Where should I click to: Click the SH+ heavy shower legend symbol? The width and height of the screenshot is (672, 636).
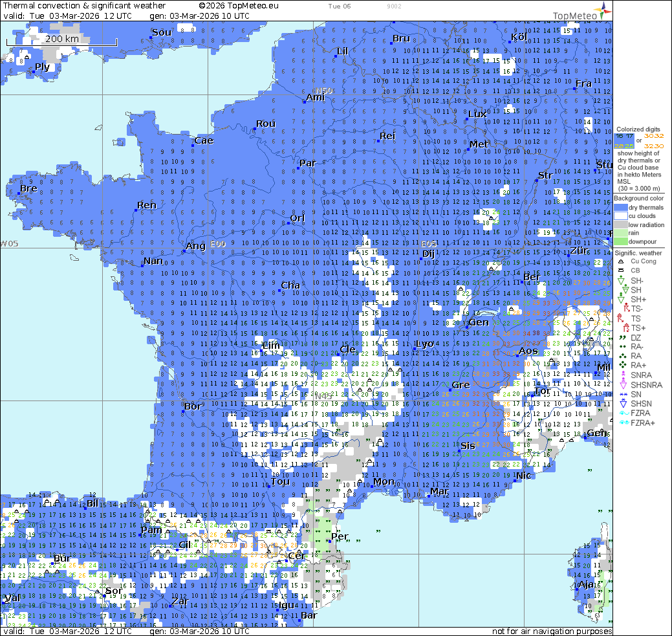click(x=620, y=300)
